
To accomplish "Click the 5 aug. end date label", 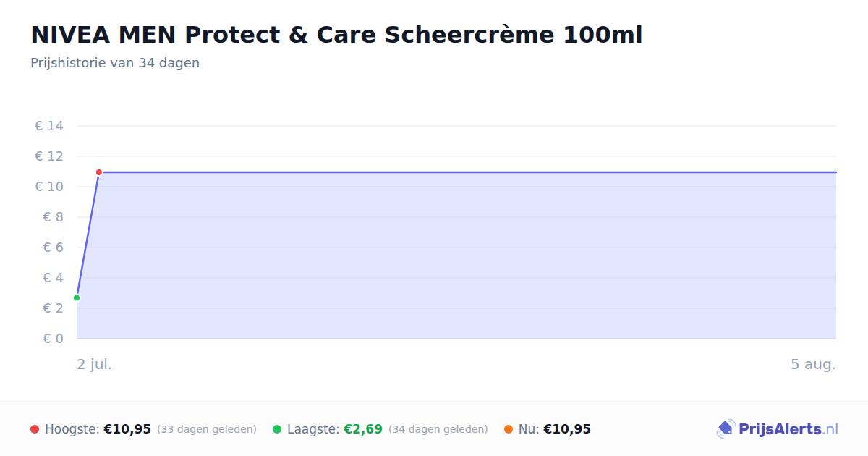I will click(x=813, y=364).
